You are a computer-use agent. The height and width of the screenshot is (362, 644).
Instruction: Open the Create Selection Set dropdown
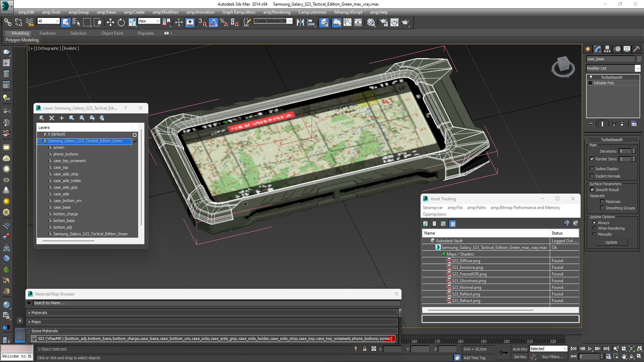[290, 21]
